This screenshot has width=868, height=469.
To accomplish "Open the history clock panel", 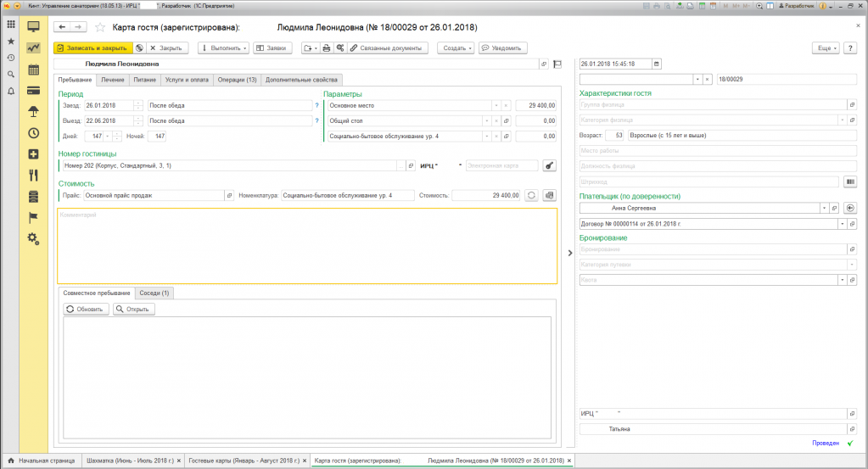I will (x=10, y=58).
